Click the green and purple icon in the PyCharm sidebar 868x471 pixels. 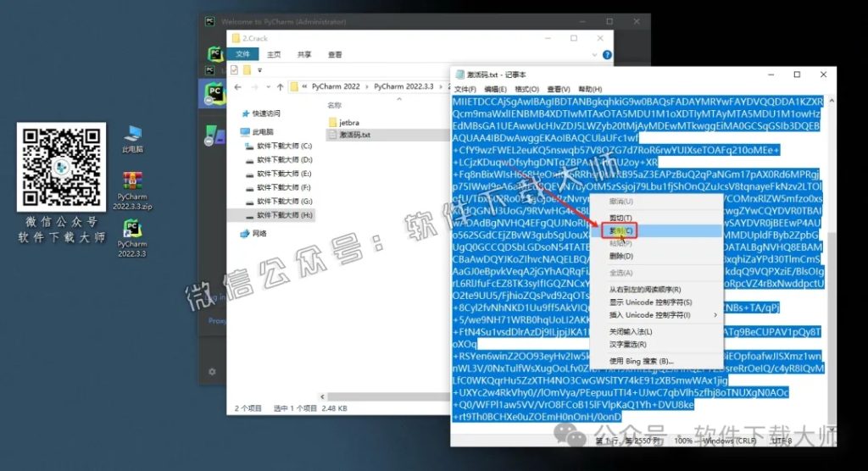click(x=214, y=136)
